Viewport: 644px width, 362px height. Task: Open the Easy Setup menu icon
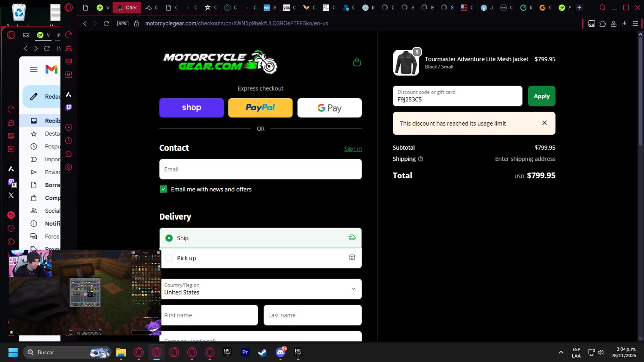tap(635, 24)
